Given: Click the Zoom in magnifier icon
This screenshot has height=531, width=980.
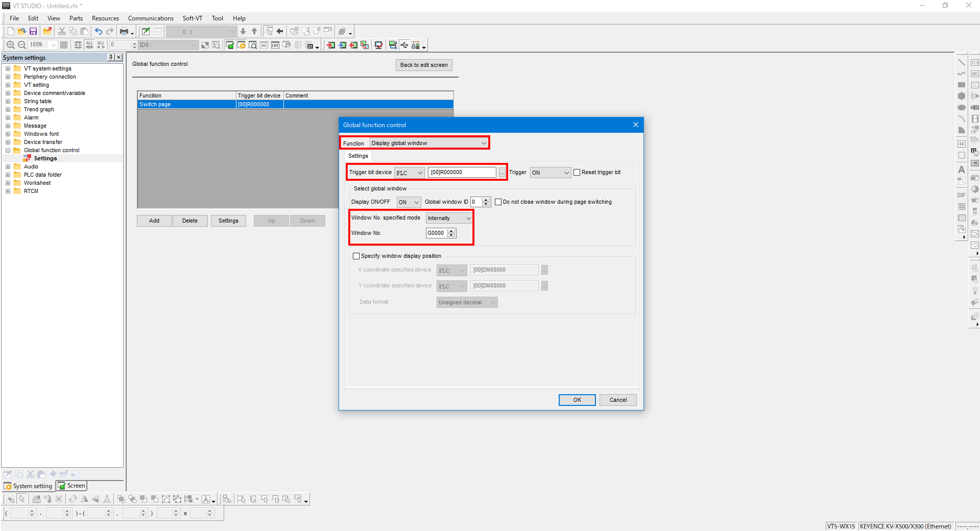Looking at the screenshot, I should (x=10, y=45).
